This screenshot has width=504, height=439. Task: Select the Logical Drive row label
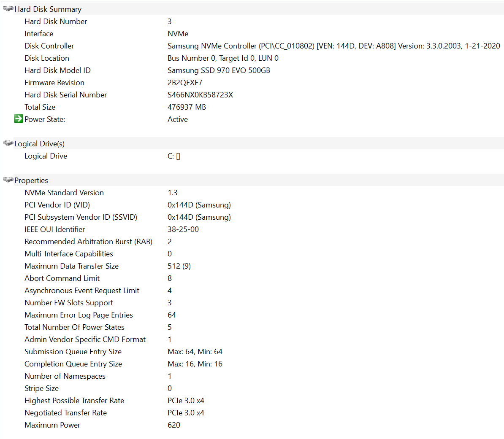[46, 156]
